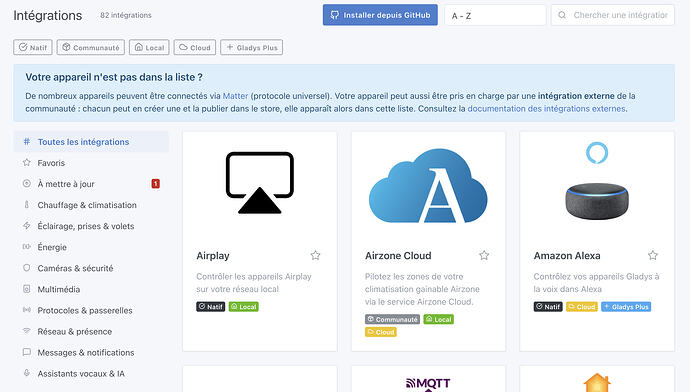Open the Matter link in banner
This screenshot has width=690, height=392.
tap(235, 96)
